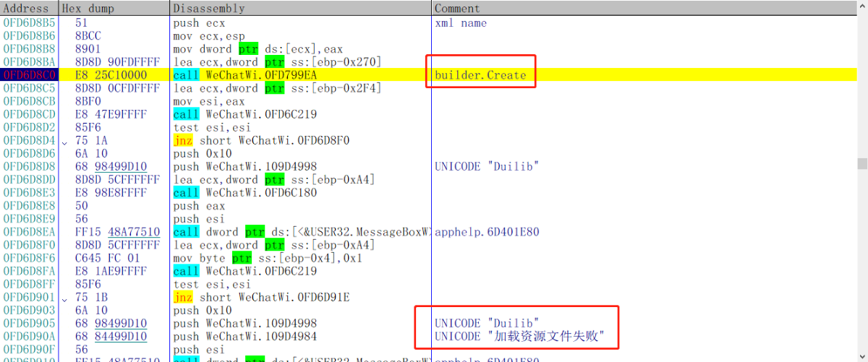868x362 pixels.
Task: Select address 0FD6D8D6
Action: [30, 154]
